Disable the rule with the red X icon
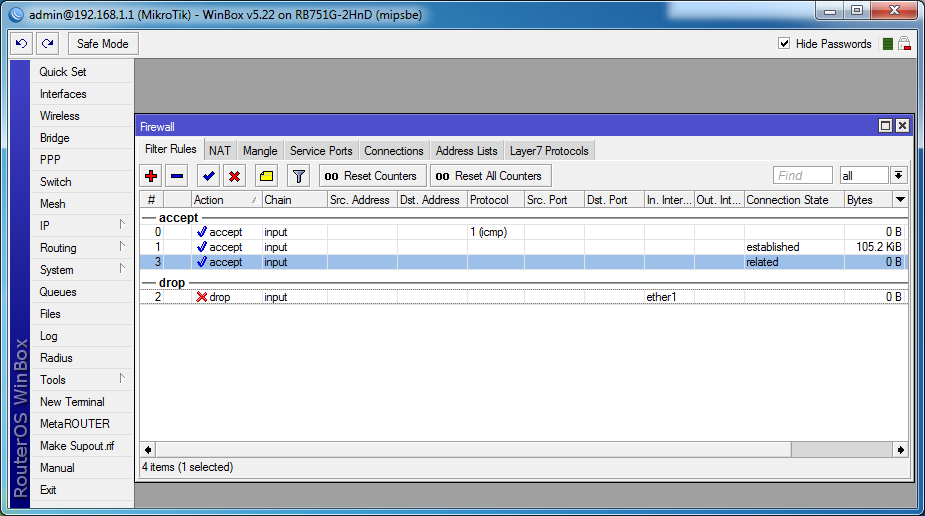The height and width of the screenshot is (516, 925). [x=234, y=176]
